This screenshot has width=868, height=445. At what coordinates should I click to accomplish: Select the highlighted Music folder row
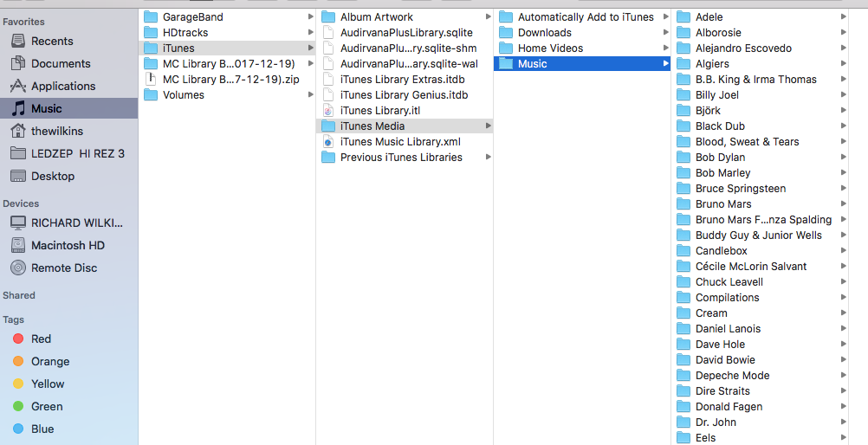click(582, 64)
